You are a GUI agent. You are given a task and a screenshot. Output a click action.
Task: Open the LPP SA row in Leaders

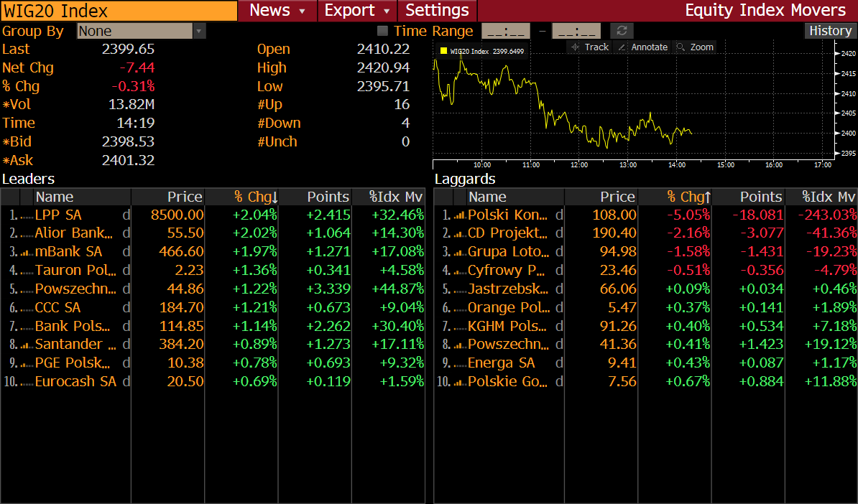58,215
